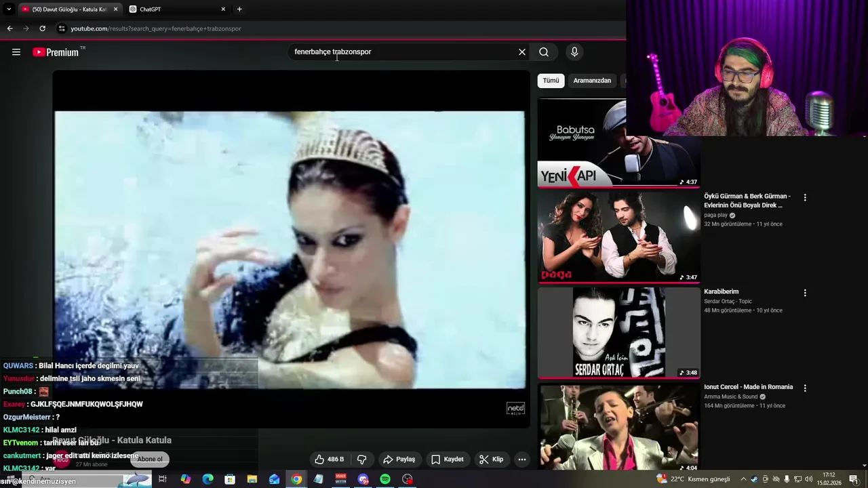This screenshot has height=488, width=868.
Task: Open Ionut Cercel - Made in Romania title
Action: tap(748, 387)
